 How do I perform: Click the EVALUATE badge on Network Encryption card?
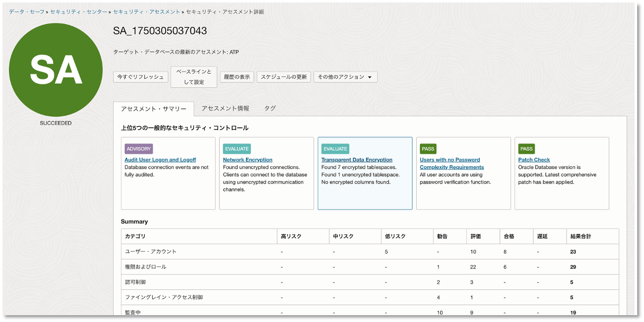click(237, 149)
